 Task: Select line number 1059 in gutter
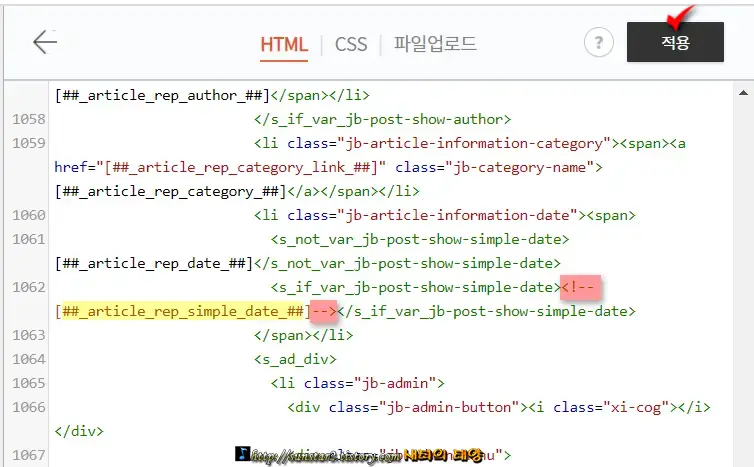(29, 143)
